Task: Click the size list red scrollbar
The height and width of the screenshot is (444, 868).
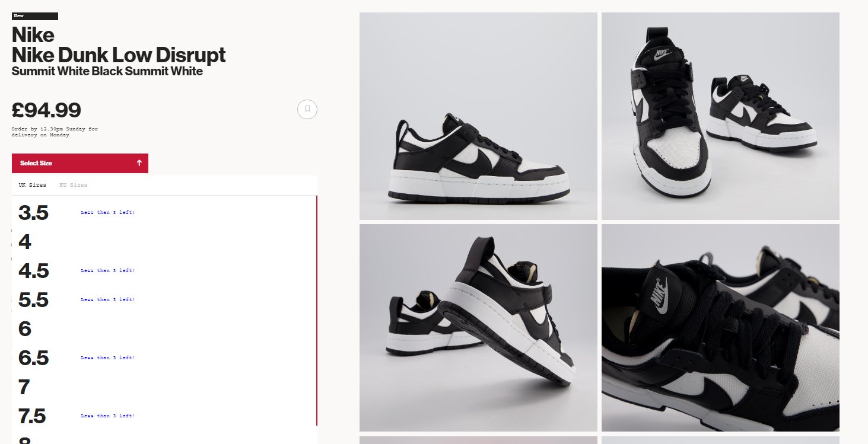Action: tap(317, 310)
